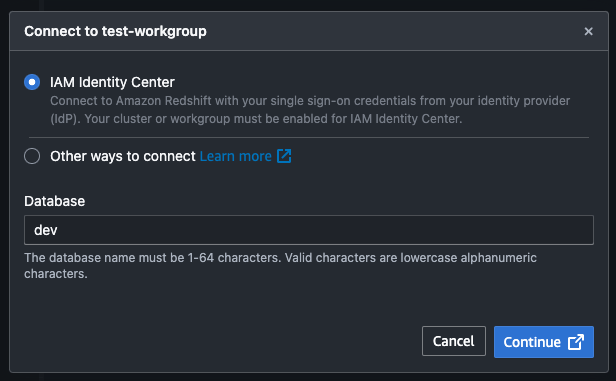Place cursor after dev text in field
The width and height of the screenshot is (616, 381).
pos(58,230)
